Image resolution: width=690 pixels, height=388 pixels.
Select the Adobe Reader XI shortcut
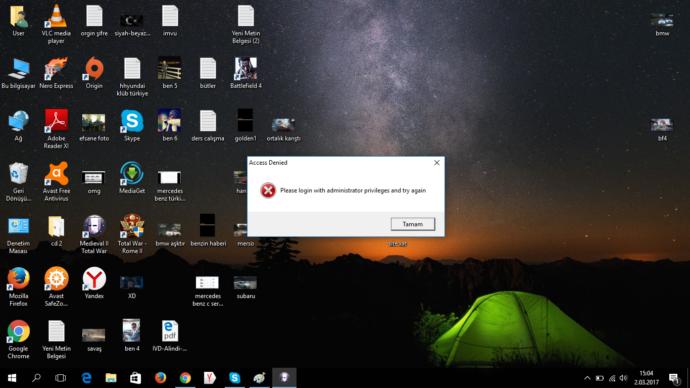56,128
